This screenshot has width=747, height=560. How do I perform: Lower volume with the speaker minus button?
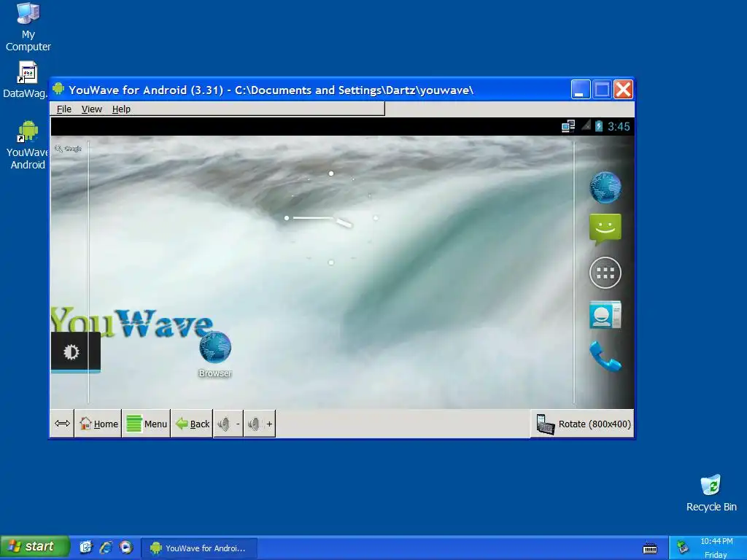pos(228,424)
